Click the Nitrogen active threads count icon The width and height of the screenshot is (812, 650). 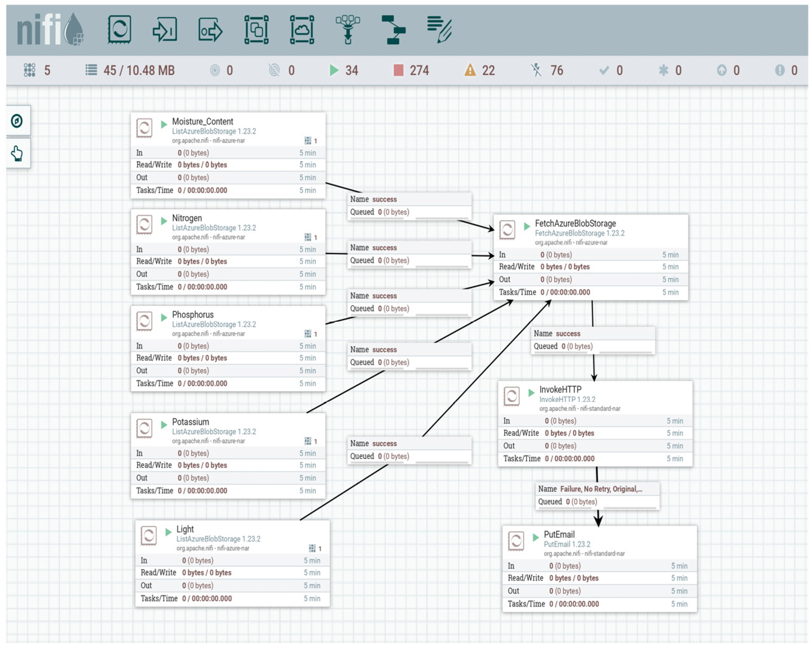(307, 237)
